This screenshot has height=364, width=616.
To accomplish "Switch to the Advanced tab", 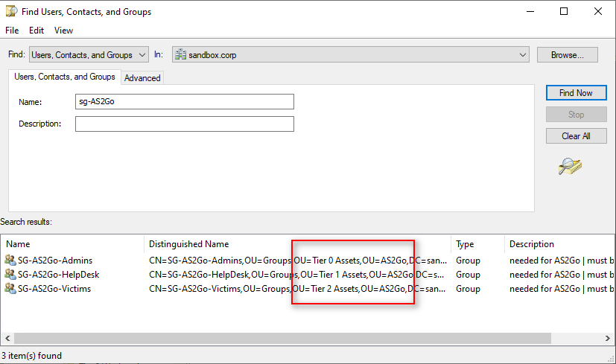I will pos(142,78).
